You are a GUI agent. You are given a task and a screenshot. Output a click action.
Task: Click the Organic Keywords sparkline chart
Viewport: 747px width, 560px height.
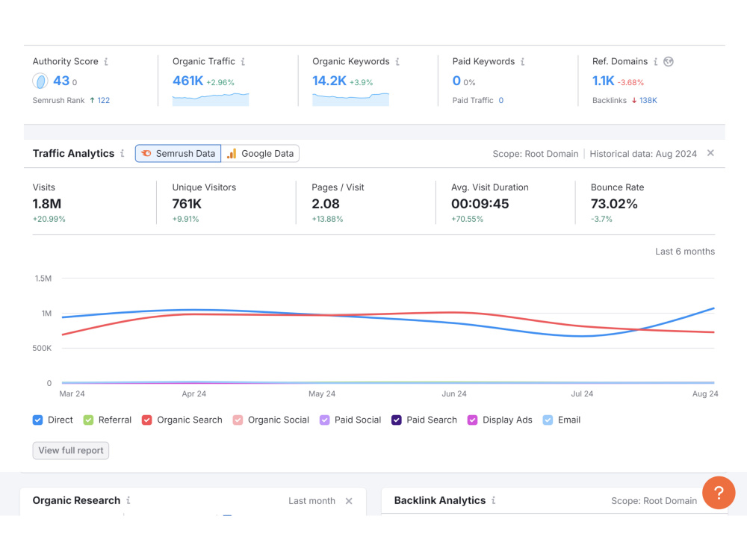click(350, 99)
